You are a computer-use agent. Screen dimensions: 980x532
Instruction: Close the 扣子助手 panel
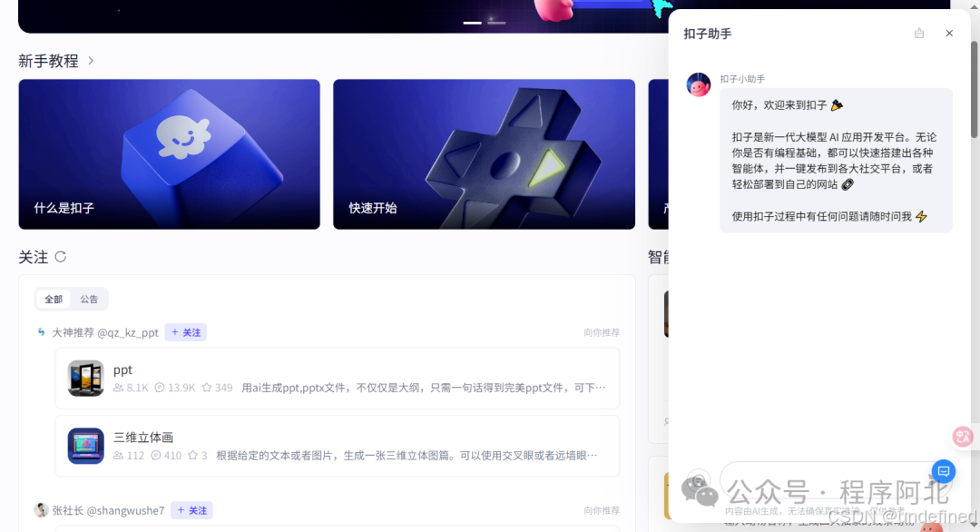pyautogui.click(x=949, y=33)
